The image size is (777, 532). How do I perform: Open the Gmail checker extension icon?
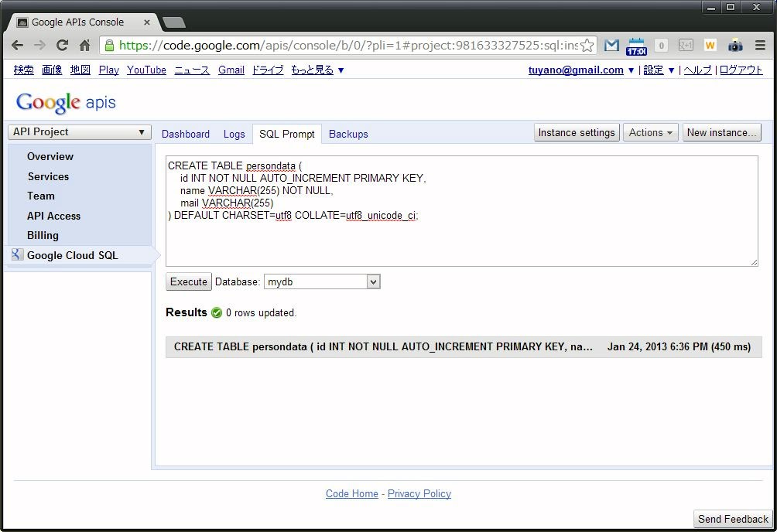click(x=611, y=46)
